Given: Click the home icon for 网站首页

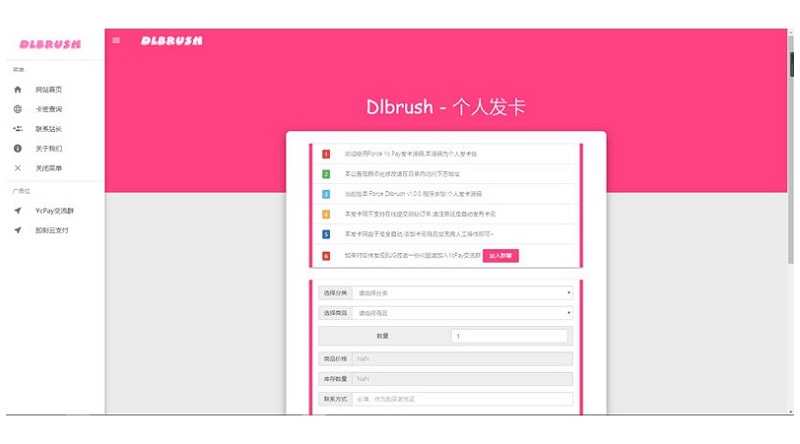Looking at the screenshot, I should click(17, 90).
